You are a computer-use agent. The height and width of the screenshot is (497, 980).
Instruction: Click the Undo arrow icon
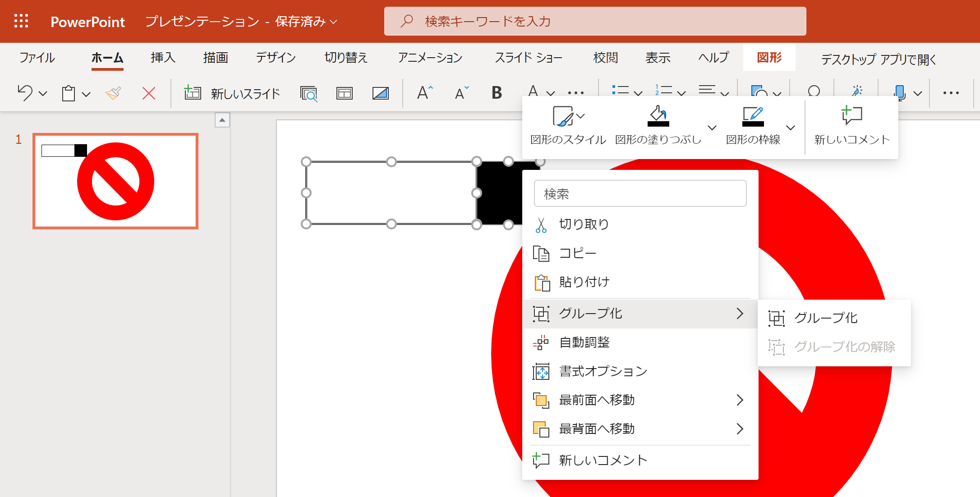click(25, 93)
